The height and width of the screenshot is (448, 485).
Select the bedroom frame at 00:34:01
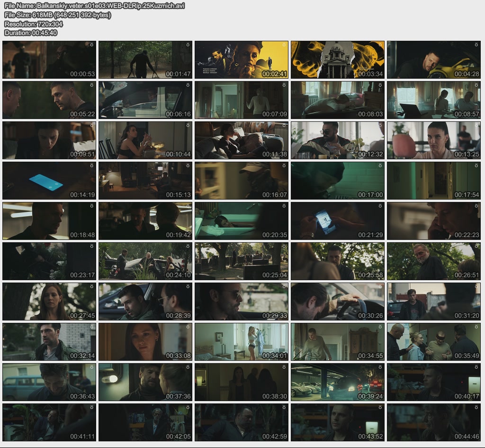(242, 342)
